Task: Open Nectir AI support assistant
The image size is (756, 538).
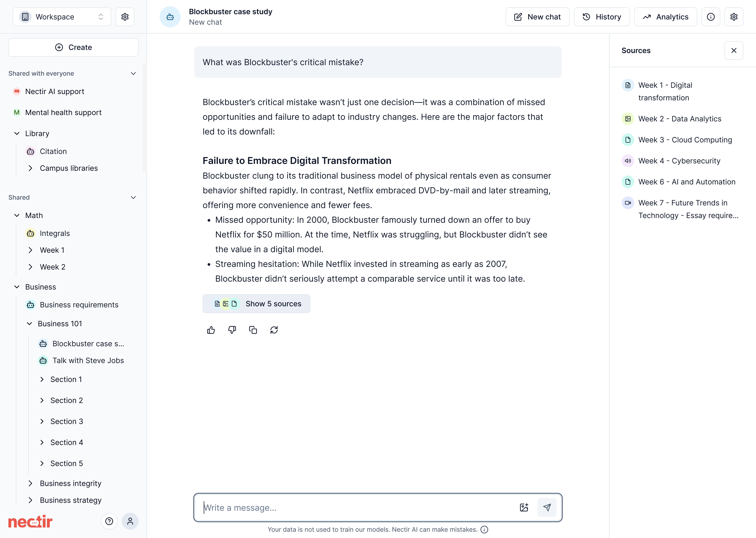Action: click(55, 91)
